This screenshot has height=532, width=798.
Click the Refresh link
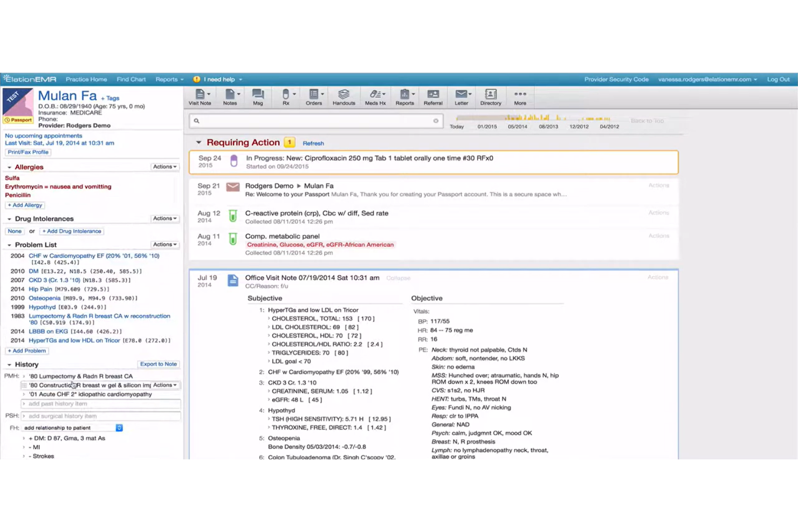point(313,144)
